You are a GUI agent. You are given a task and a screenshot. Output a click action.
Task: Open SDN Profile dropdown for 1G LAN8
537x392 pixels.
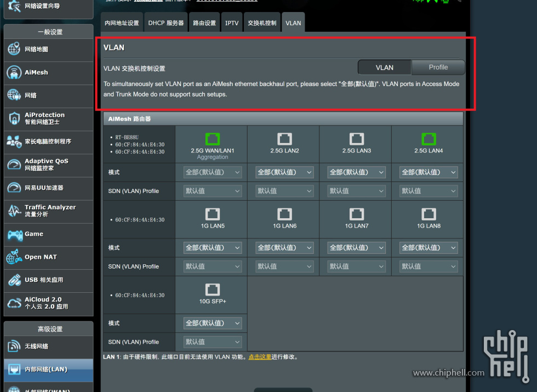[429, 266]
